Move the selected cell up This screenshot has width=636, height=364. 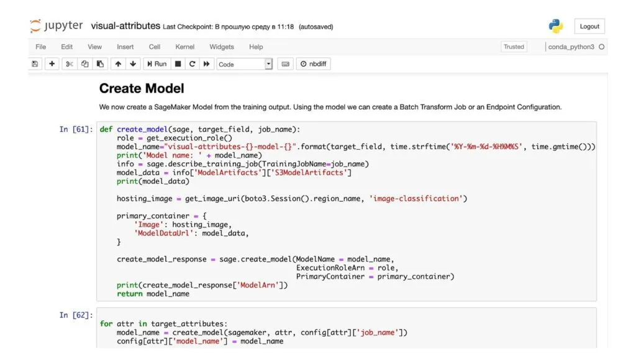118,63
